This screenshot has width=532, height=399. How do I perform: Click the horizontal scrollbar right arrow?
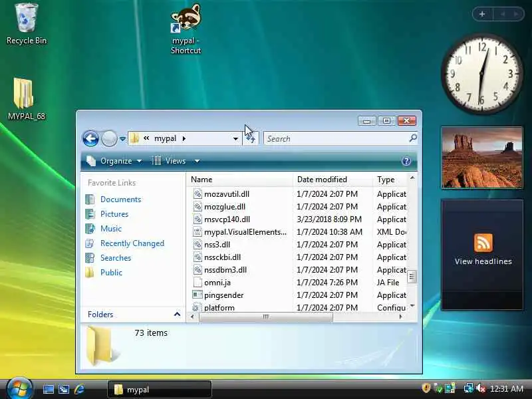coord(401,317)
